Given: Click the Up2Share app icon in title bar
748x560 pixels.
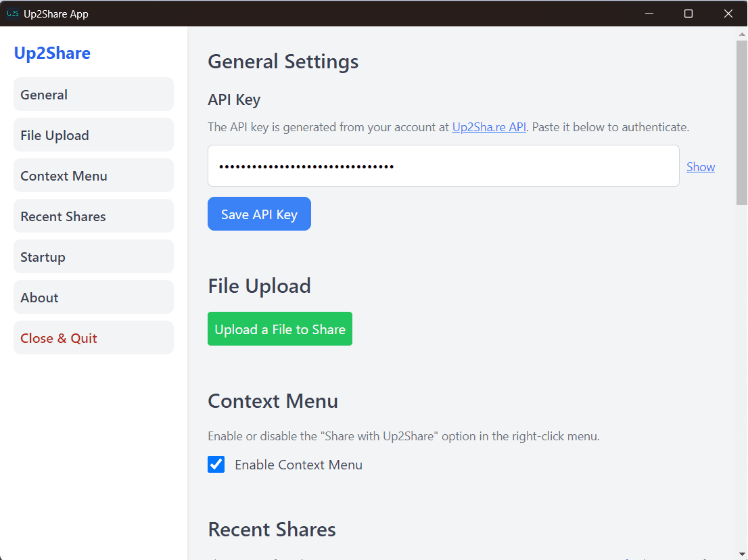Looking at the screenshot, I should (12, 14).
